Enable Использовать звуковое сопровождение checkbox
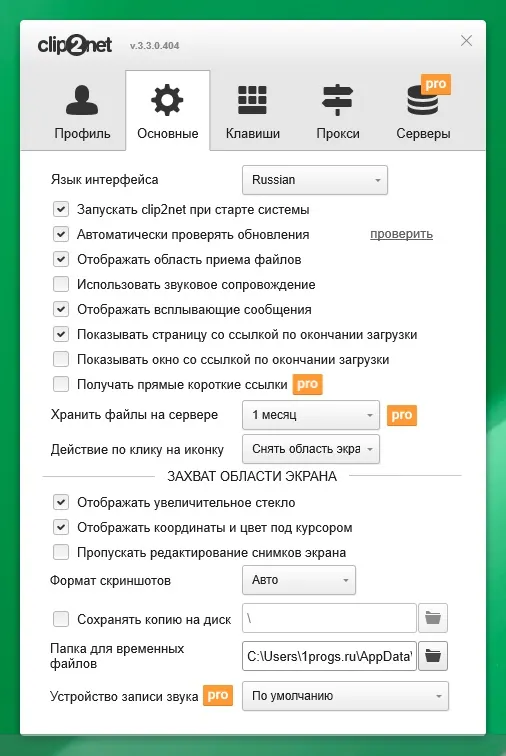 click(61, 284)
